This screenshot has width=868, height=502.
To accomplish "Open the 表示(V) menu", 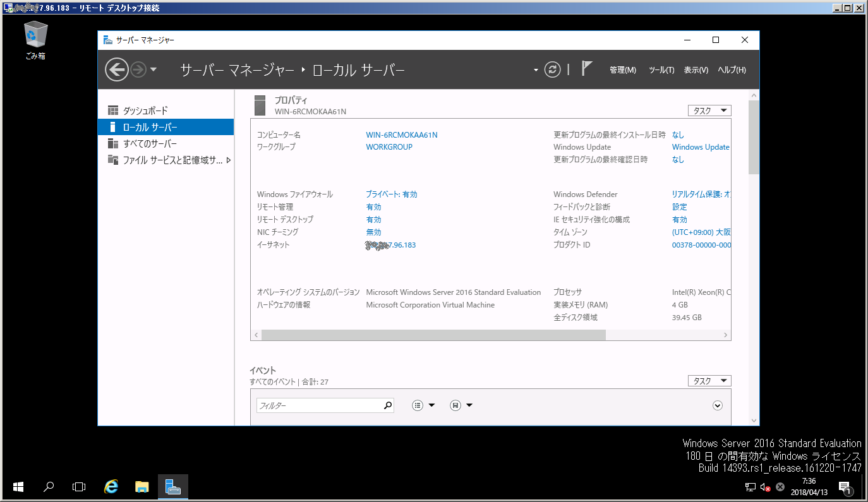I will pyautogui.click(x=696, y=70).
